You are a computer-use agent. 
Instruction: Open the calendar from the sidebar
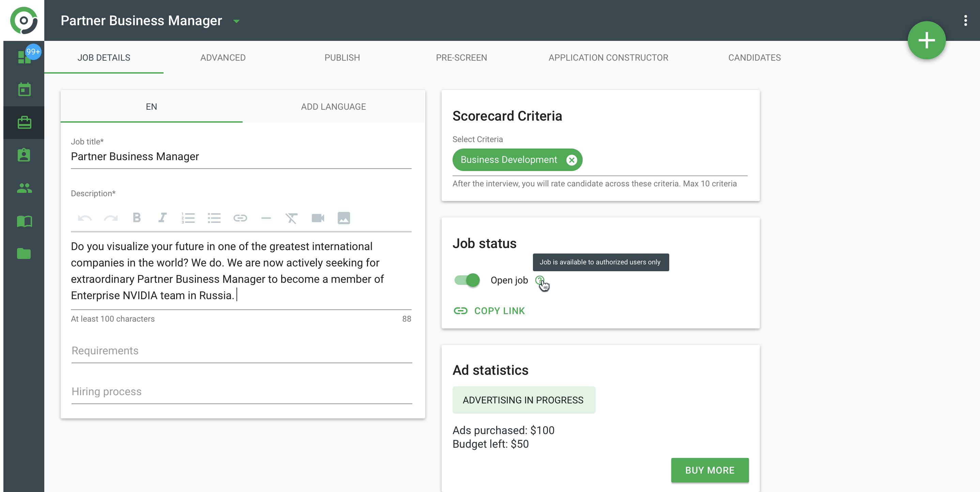[24, 90]
